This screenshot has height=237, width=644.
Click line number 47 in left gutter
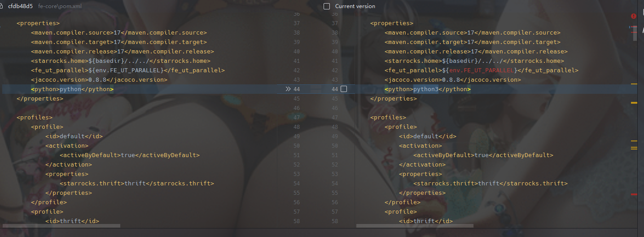point(296,118)
